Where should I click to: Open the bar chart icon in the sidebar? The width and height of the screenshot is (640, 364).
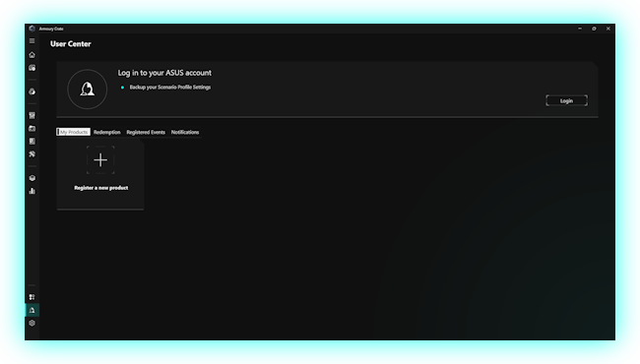pyautogui.click(x=32, y=191)
